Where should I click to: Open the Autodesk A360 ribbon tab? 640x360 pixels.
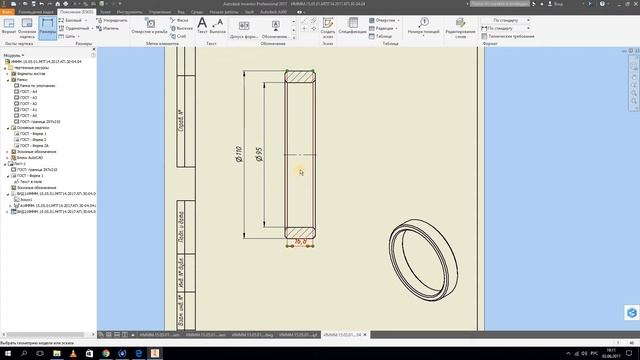(273, 12)
